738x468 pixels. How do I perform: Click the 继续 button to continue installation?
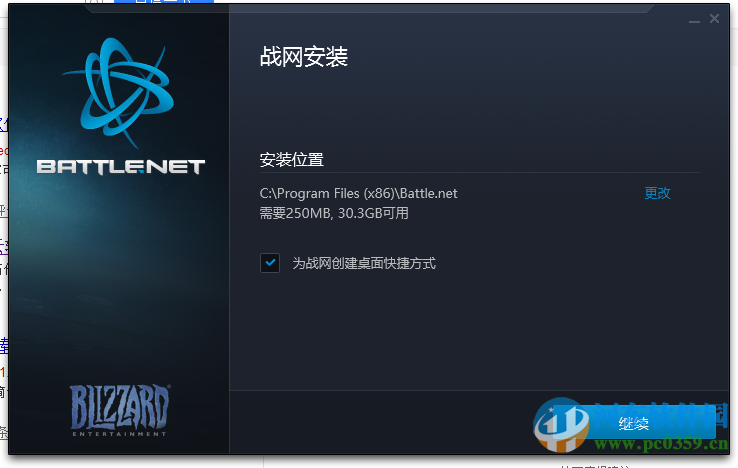point(634,423)
